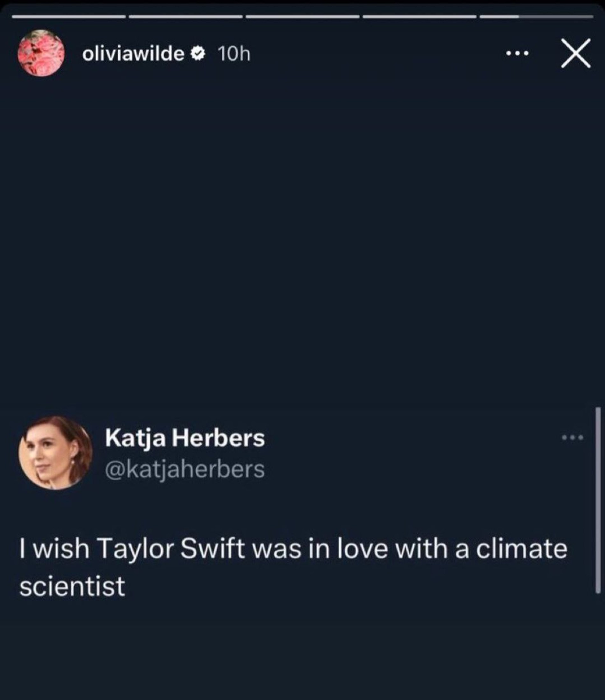The width and height of the screenshot is (605, 700).
Task: Click the 10h timestamp
Action: point(234,54)
